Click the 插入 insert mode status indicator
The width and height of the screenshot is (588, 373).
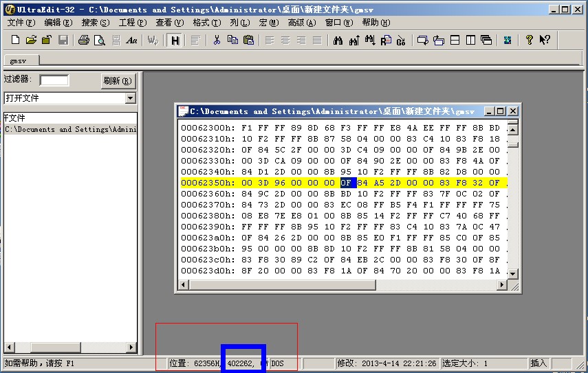[x=538, y=363]
